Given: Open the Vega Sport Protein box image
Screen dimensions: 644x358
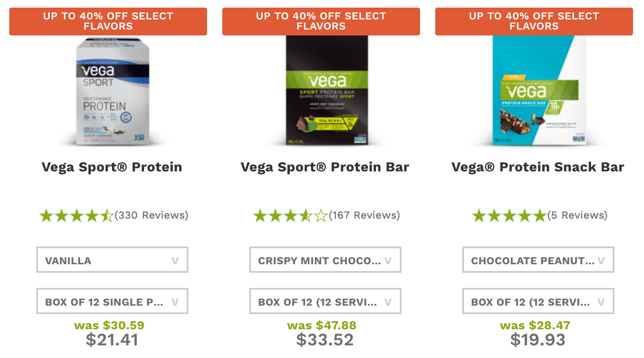Looking at the screenshot, I should point(112,92).
